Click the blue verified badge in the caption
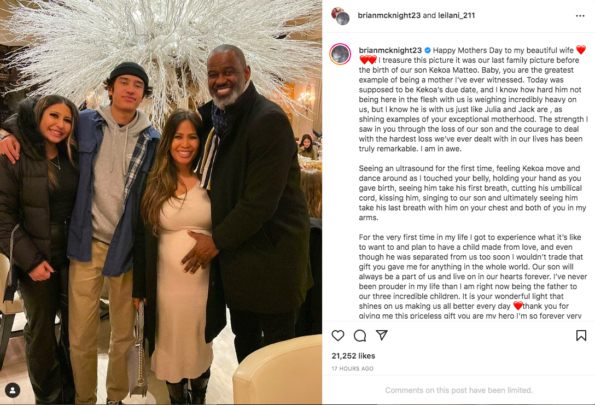595x405 pixels. pyautogui.click(x=427, y=50)
